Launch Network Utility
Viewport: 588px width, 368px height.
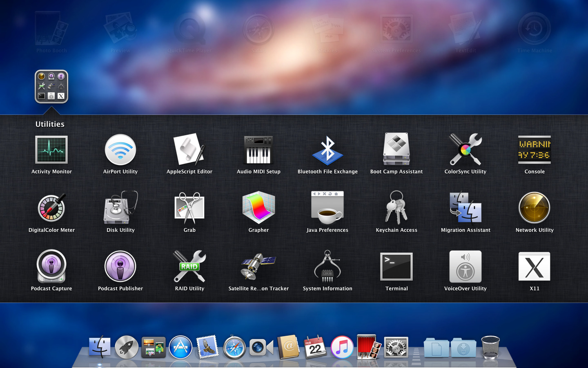(535, 209)
